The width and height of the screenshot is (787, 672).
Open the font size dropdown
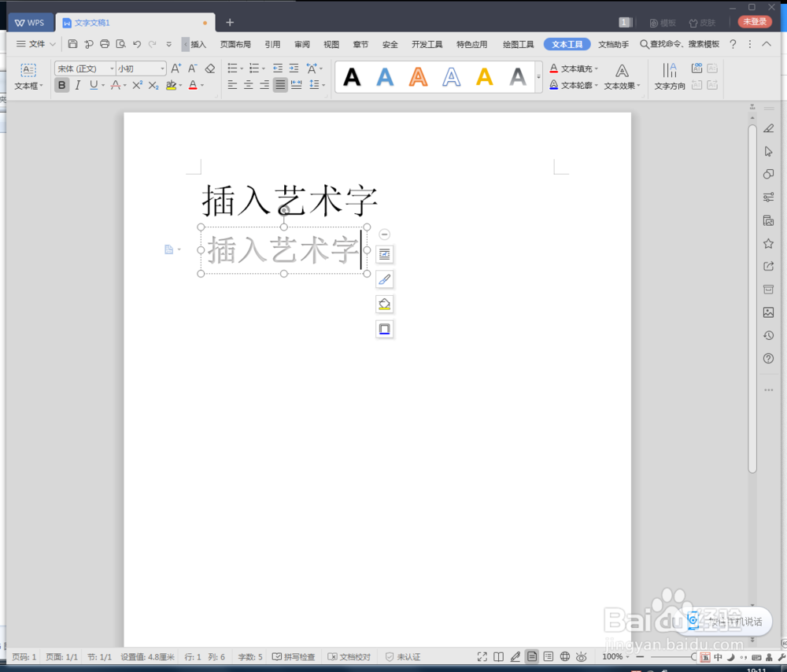point(162,68)
